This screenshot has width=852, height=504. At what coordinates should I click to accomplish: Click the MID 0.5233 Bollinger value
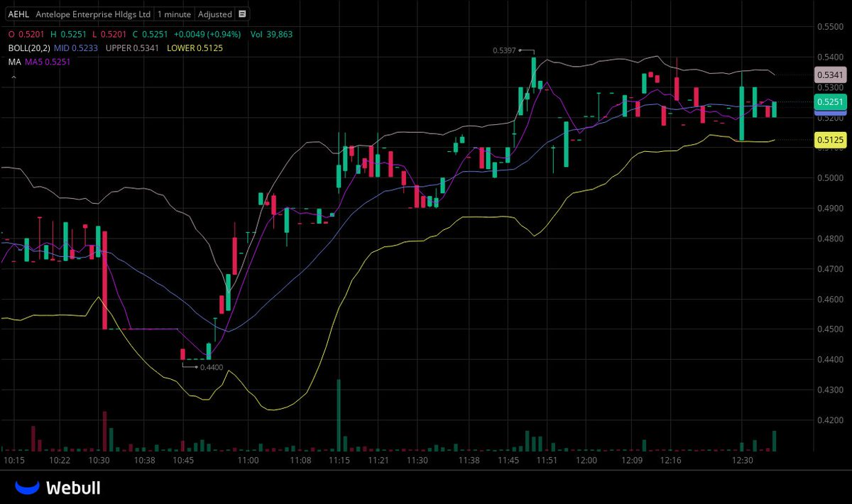point(77,48)
